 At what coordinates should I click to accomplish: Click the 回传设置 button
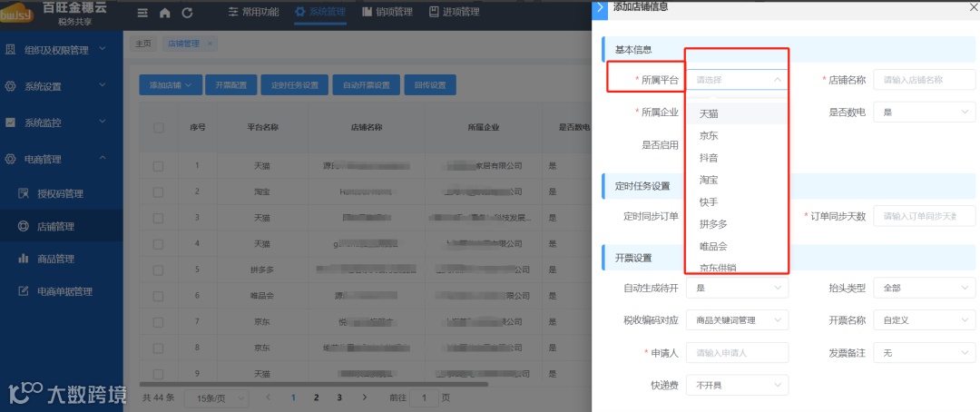pos(430,85)
